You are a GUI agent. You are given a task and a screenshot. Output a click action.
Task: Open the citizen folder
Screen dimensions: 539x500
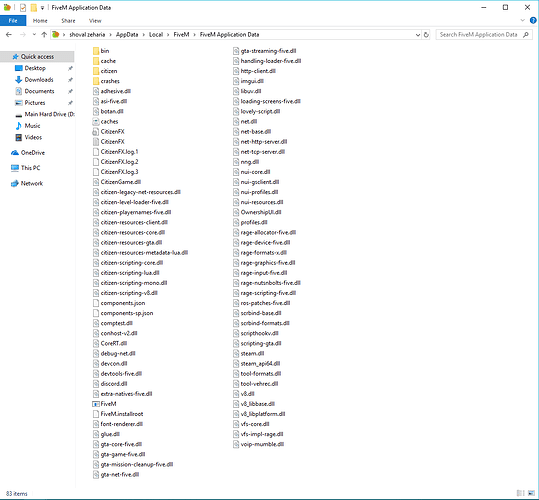(x=105, y=71)
